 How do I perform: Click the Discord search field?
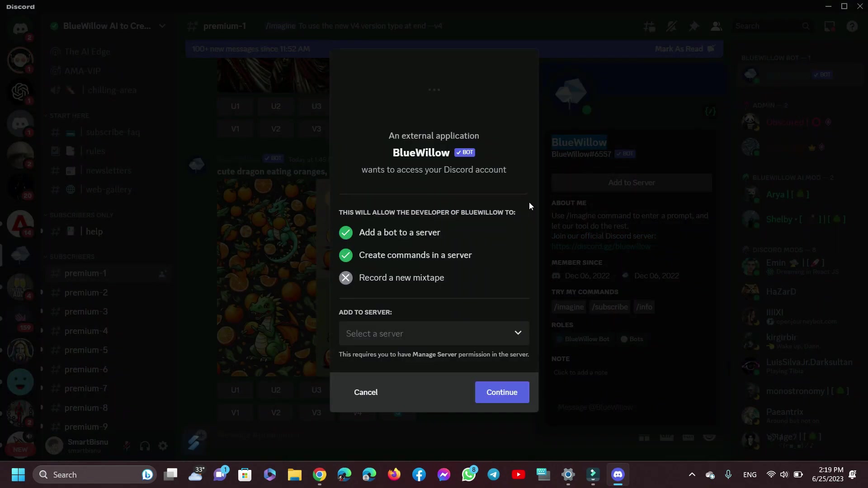[772, 26]
